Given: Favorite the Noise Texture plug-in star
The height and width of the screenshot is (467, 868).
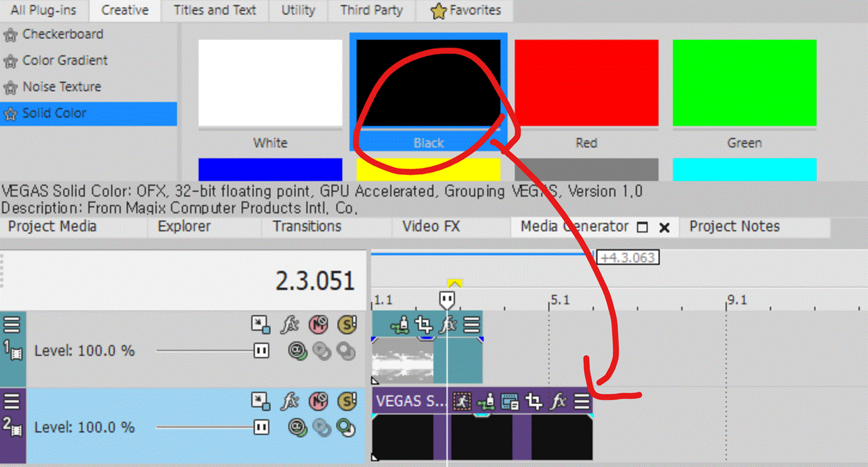Looking at the screenshot, I should (x=10, y=88).
